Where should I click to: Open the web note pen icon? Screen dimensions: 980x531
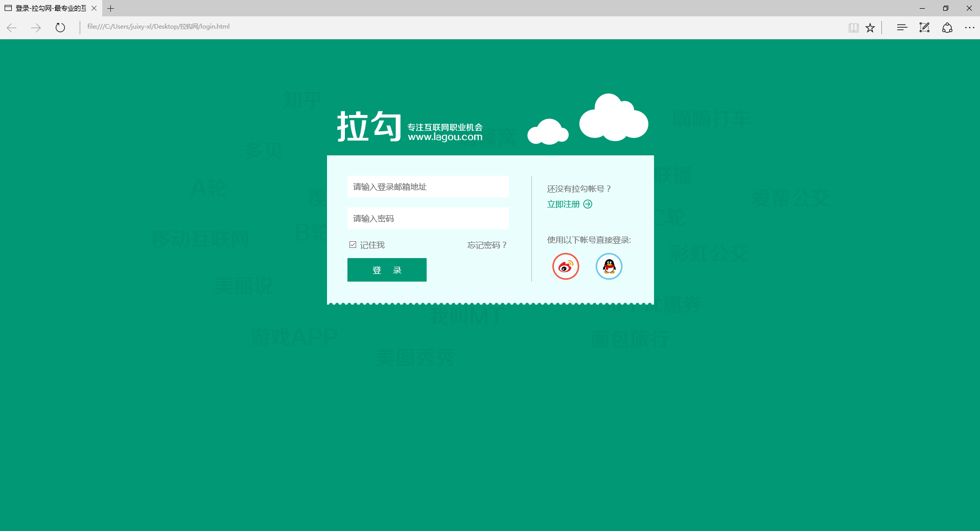(924, 28)
